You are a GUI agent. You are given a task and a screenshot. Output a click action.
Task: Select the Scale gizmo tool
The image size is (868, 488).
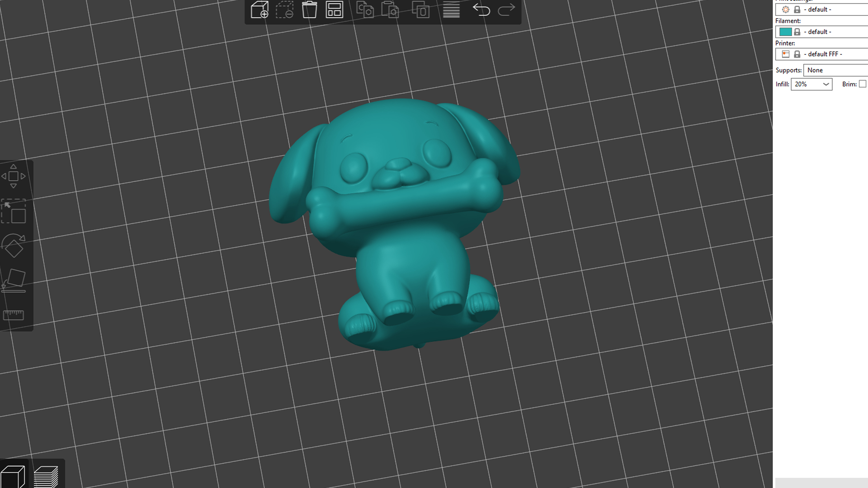[x=14, y=211]
